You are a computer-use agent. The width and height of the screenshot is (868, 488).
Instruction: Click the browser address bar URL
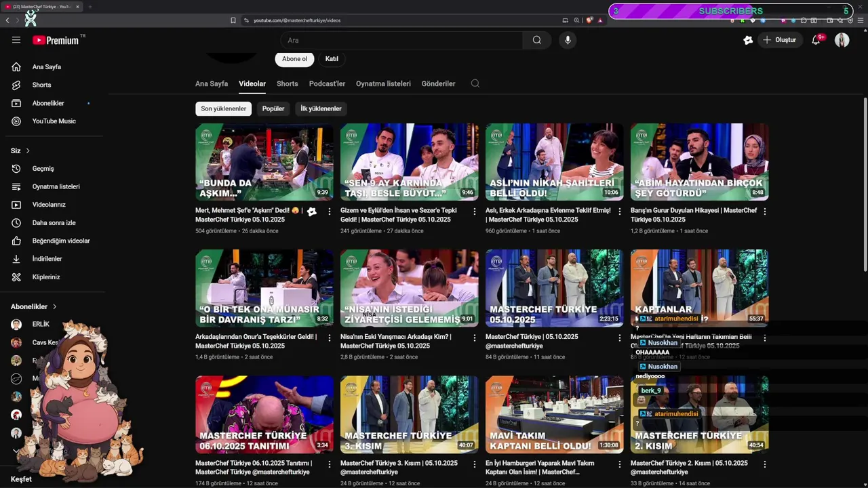297,20
